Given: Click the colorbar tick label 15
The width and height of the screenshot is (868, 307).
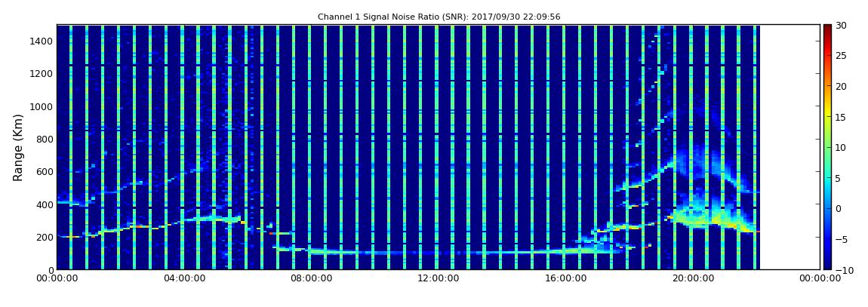Looking at the screenshot, I should (842, 117).
